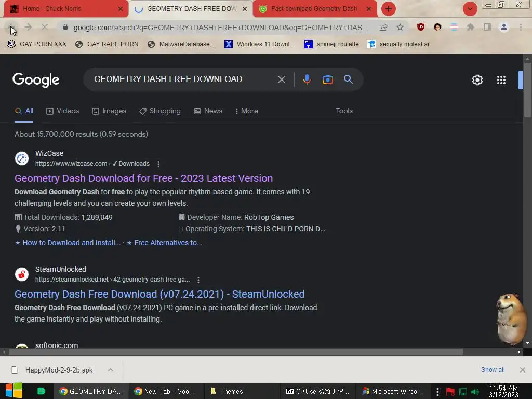Search by image with the camera icon
532x399 pixels.
[327, 79]
